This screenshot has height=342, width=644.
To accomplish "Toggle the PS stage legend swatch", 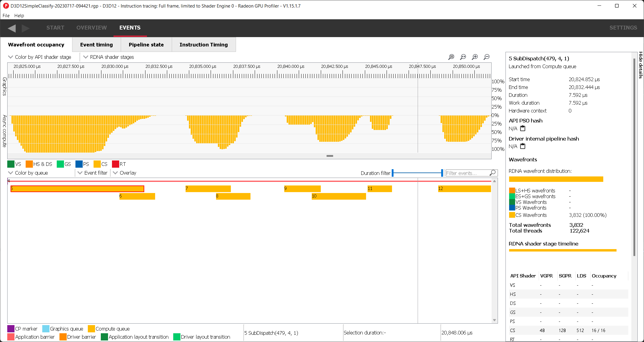I will click(79, 164).
